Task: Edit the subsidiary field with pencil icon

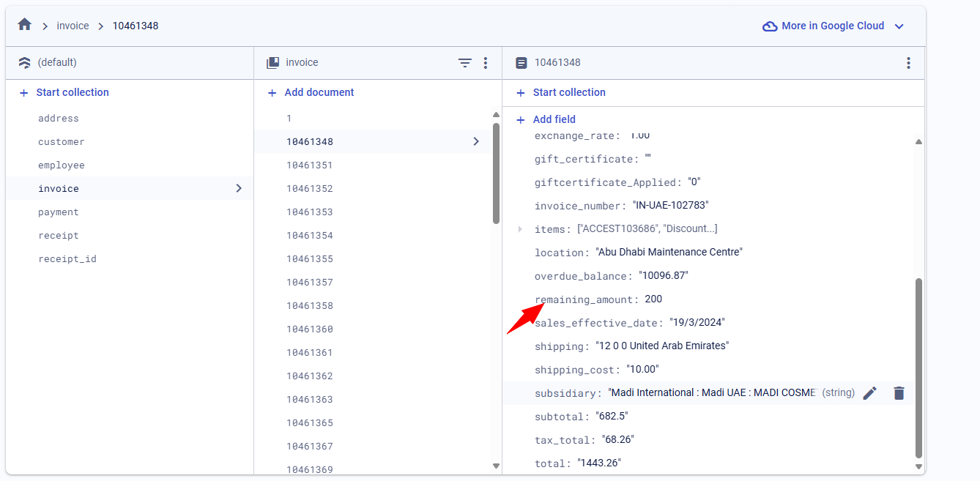Action: (x=869, y=393)
